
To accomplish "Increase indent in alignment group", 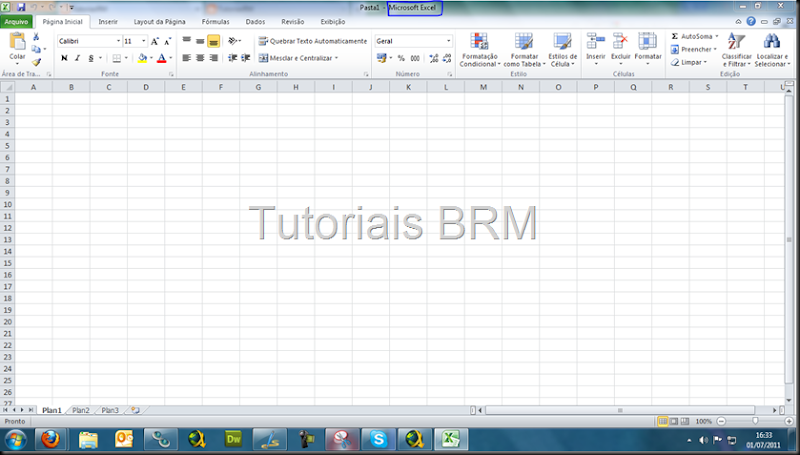I will (x=245, y=58).
